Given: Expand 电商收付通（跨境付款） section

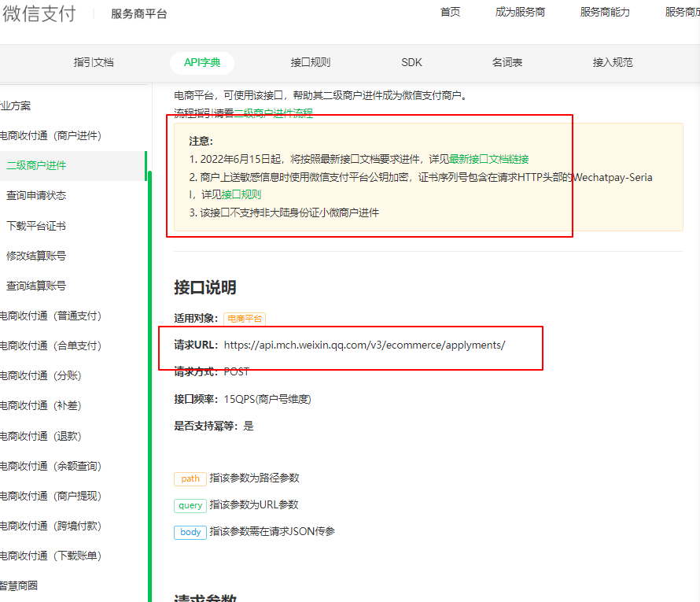Looking at the screenshot, I should point(50,526).
